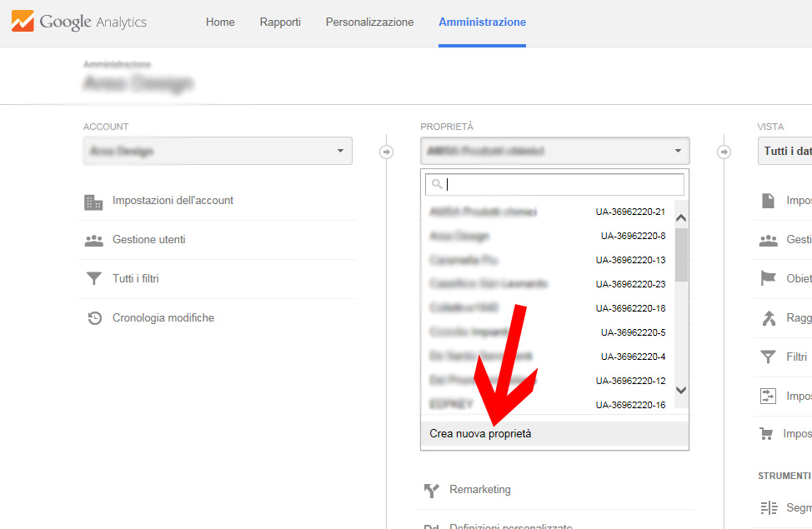Click the flag icon in Vista column

click(768, 279)
